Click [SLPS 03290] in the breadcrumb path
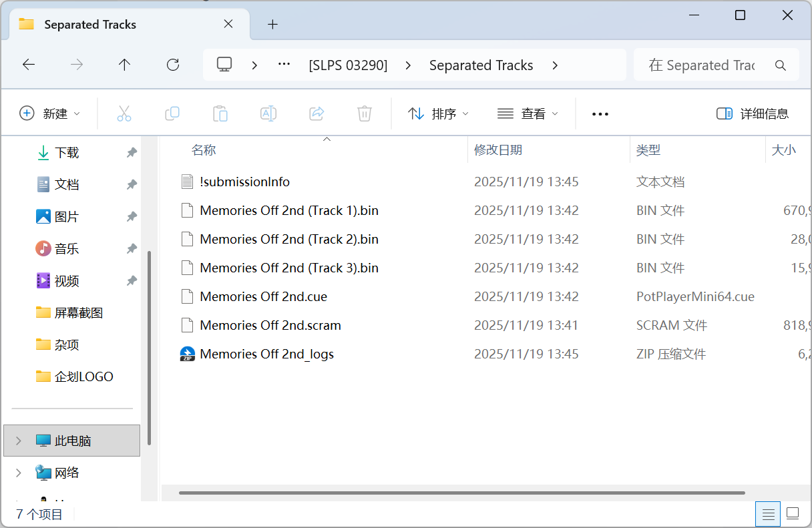 click(x=348, y=65)
